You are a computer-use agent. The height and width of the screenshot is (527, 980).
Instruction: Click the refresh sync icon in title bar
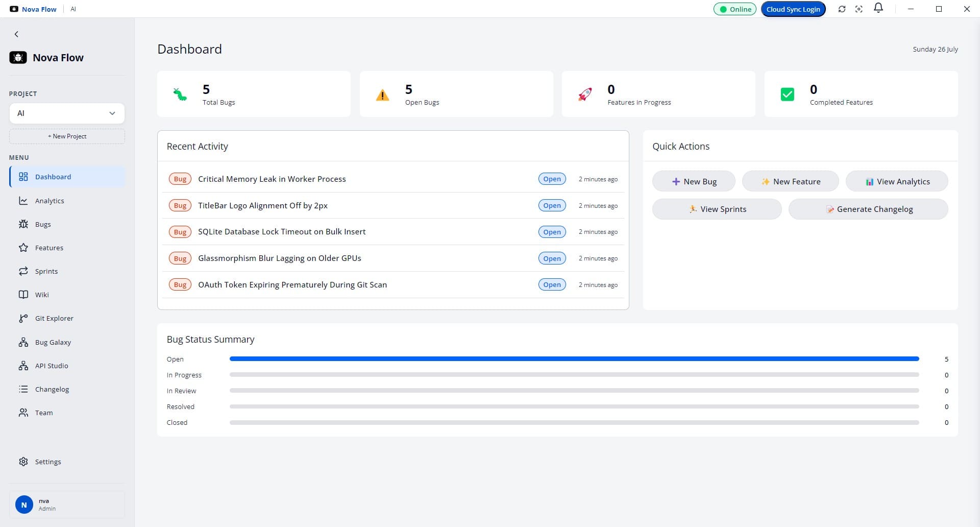tap(842, 9)
